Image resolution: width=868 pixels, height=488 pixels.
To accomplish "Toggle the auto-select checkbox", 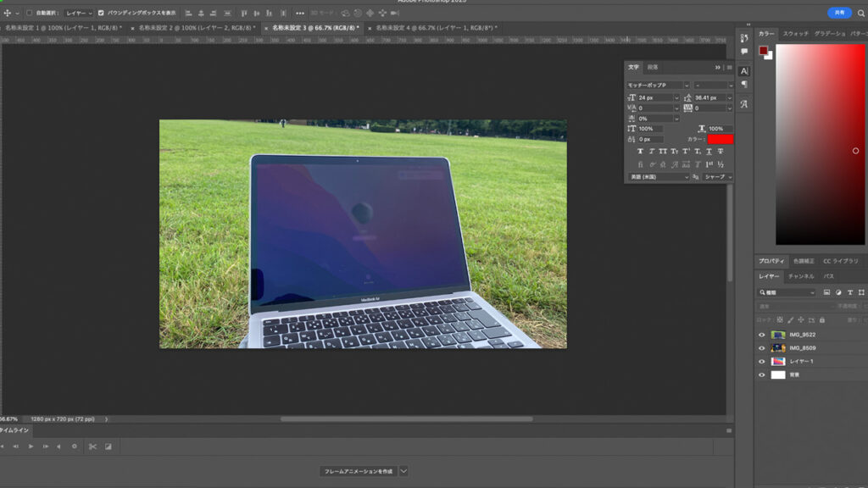I will [x=29, y=13].
